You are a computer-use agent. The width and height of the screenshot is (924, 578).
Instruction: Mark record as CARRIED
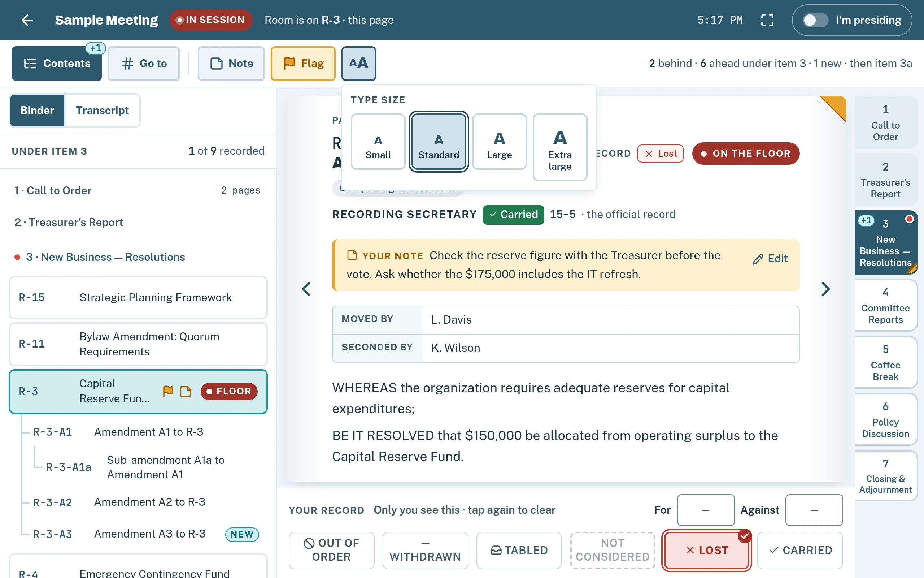point(800,550)
